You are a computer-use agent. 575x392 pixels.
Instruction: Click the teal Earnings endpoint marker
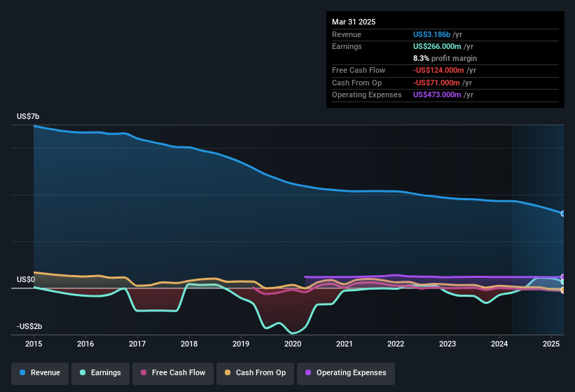pyautogui.click(x=563, y=281)
